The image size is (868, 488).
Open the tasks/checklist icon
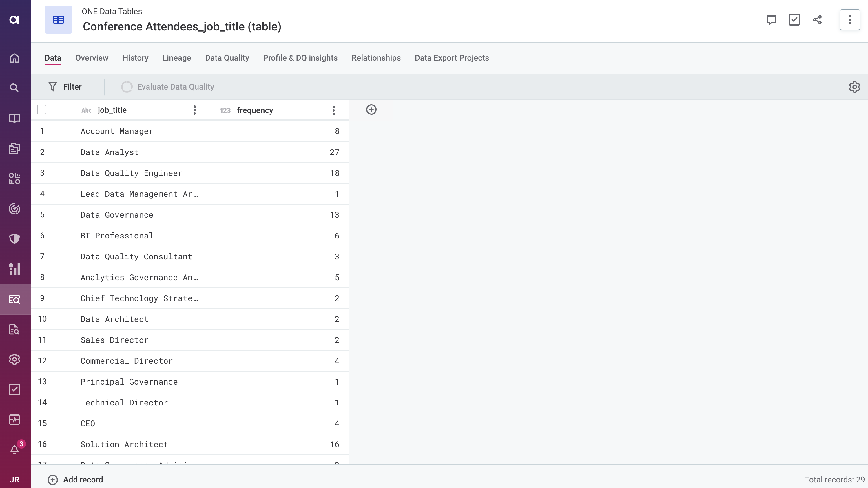click(x=794, y=20)
